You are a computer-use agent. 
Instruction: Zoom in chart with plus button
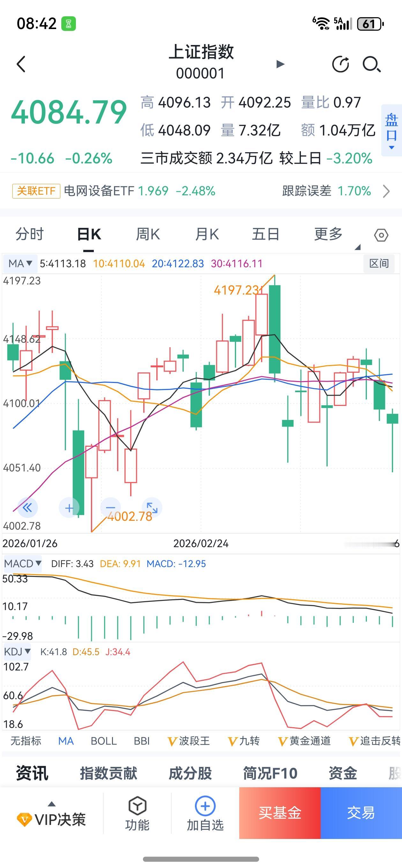coord(69,508)
